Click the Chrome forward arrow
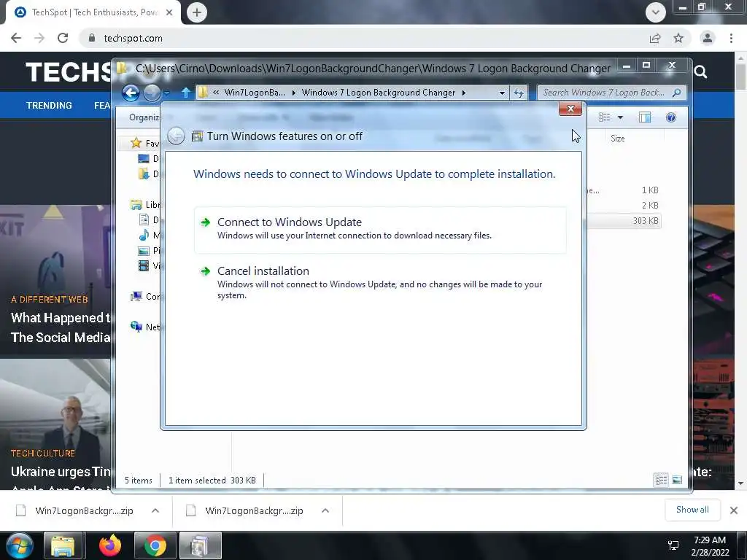The width and height of the screenshot is (747, 560). 39,38
